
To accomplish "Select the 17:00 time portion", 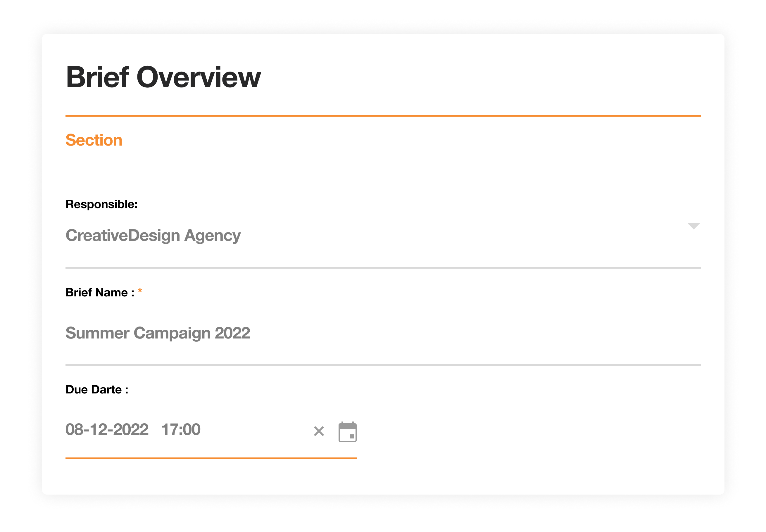I will [181, 429].
